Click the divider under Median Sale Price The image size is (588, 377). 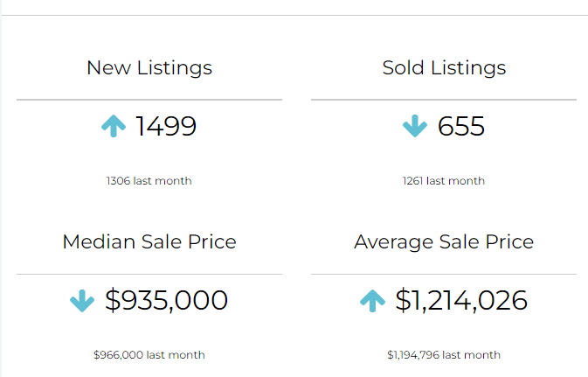(x=149, y=274)
